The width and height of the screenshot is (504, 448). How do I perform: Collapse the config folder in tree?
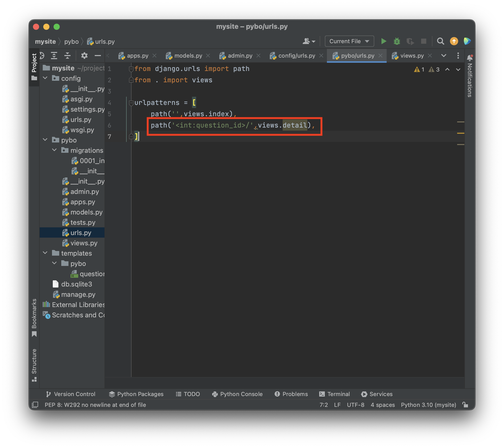click(45, 78)
